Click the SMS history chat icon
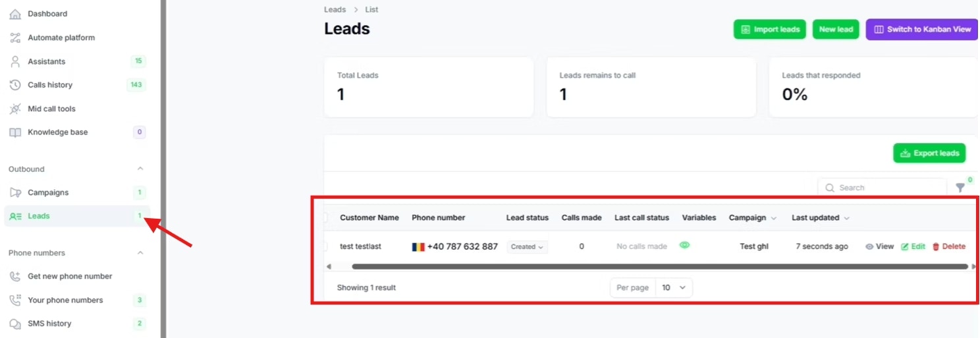The height and width of the screenshot is (338, 980). click(15, 324)
